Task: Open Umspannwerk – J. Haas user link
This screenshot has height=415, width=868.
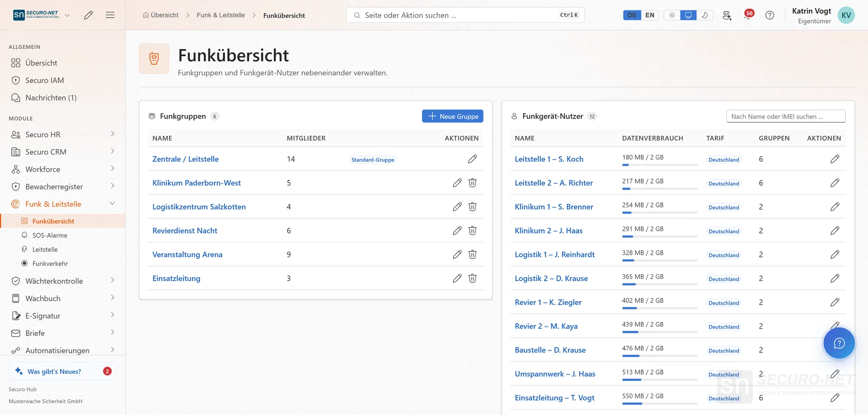Action: pos(555,374)
